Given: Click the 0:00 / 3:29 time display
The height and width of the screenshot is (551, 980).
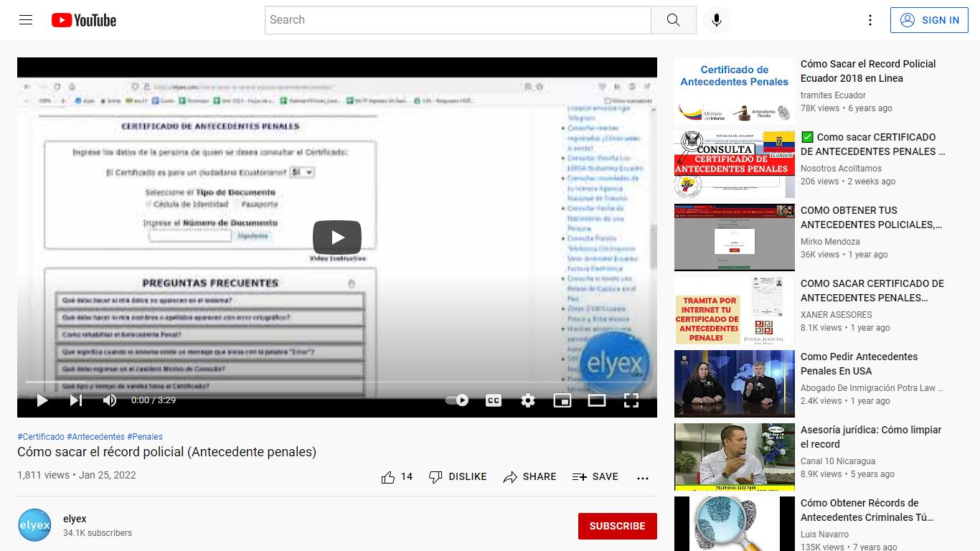Looking at the screenshot, I should click(154, 400).
